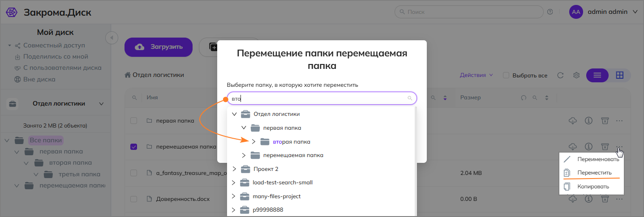Download первая папка using cloud icon

(572, 121)
